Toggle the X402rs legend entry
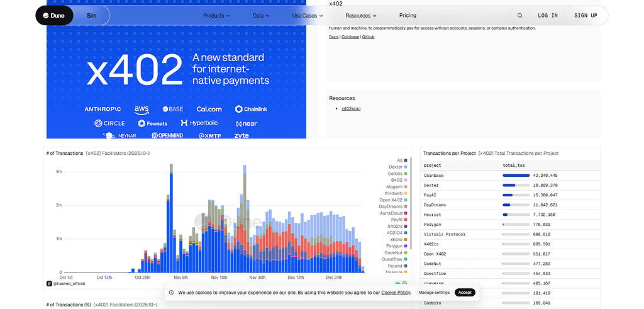This screenshot has height=309, width=644. (x=397, y=226)
